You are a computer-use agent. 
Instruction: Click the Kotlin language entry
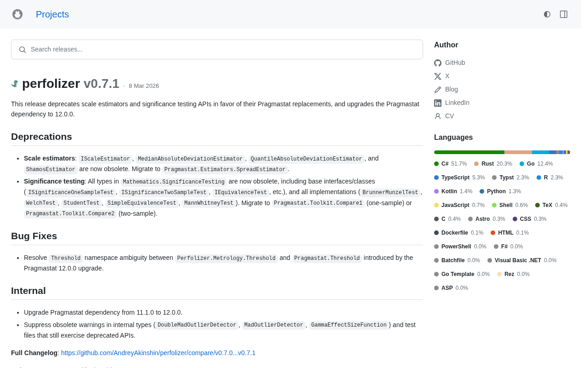tap(449, 191)
